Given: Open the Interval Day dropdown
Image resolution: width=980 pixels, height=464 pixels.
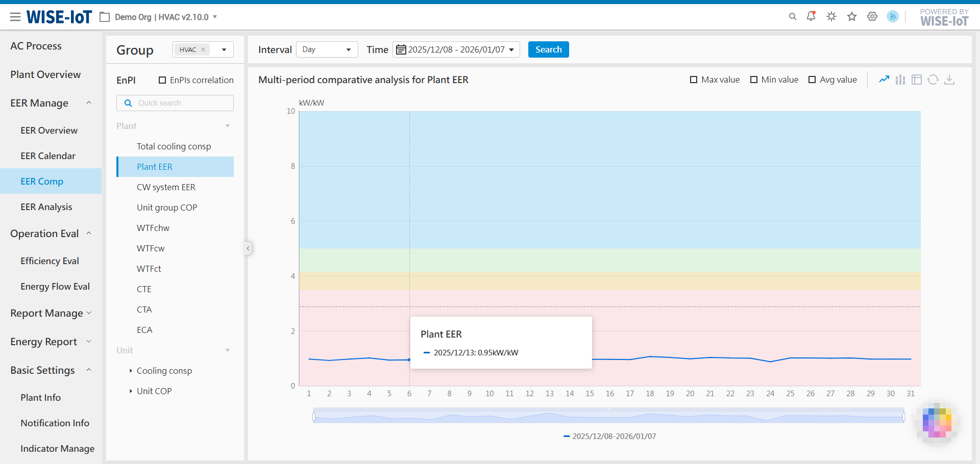Looking at the screenshot, I should pos(327,49).
